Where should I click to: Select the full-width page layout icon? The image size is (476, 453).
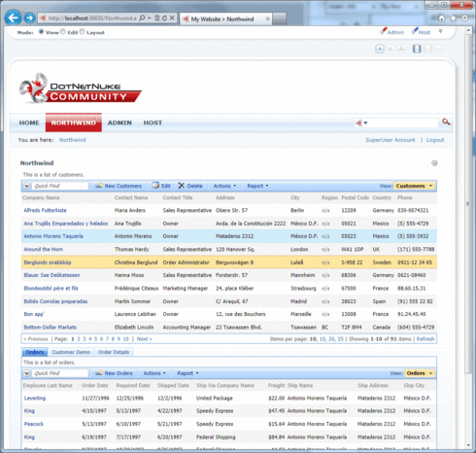(x=438, y=49)
